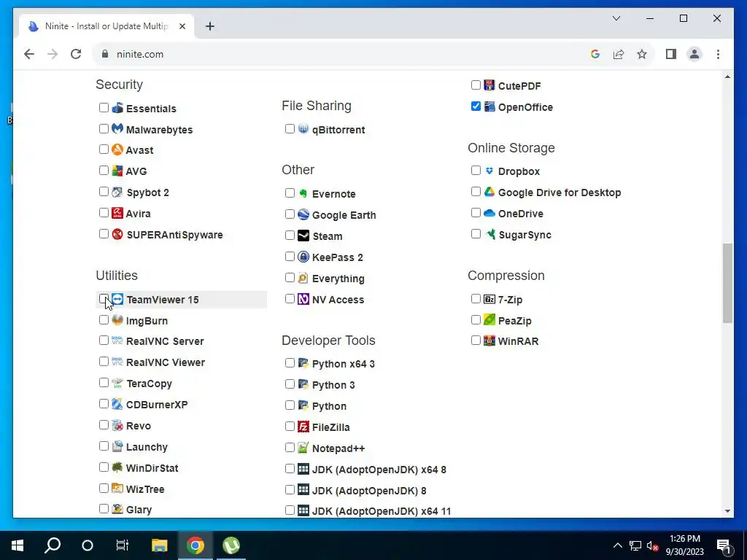Screen dimensions: 747x560
Task: Click the Dropbox icon
Action: point(489,171)
